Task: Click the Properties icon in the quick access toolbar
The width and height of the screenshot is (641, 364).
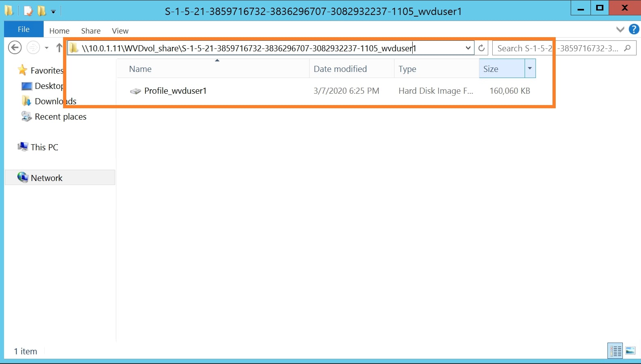Action: 28,11
